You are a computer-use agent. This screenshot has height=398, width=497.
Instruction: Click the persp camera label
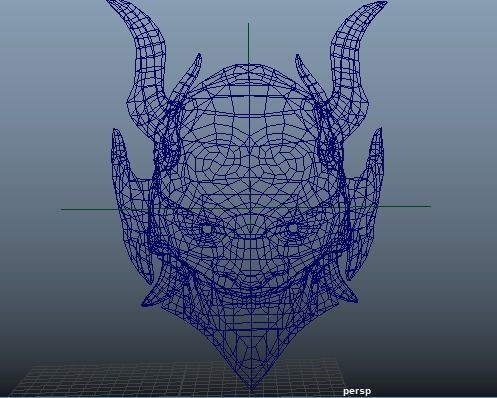pos(357,391)
